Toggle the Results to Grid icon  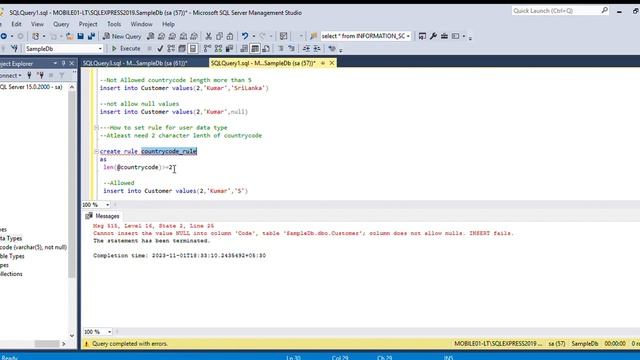255,49
